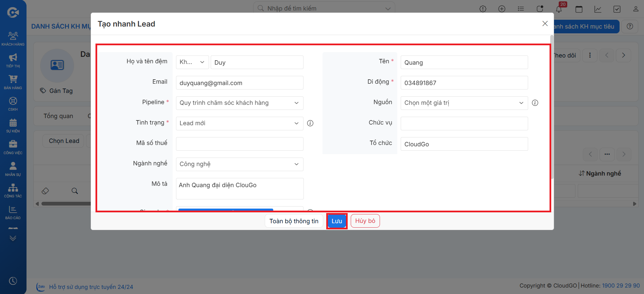Open the task checkbox icon in header
644x294 pixels.
click(x=617, y=9)
